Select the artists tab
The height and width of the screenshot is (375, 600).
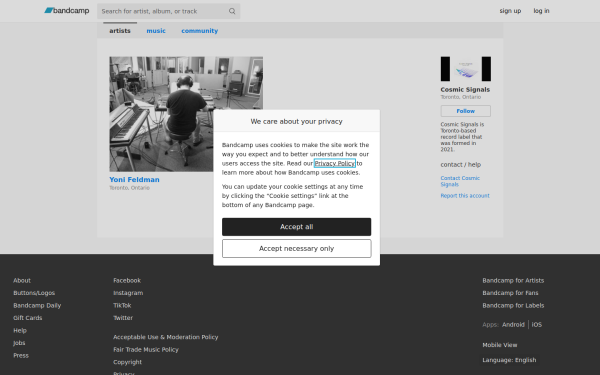tap(120, 31)
